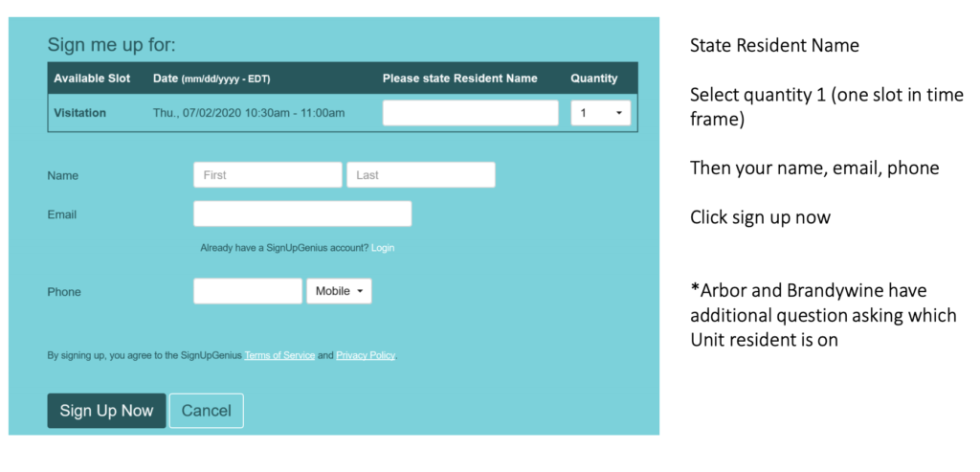Click the Quantity column header
This screenshot has width=980, height=472.
point(593,79)
